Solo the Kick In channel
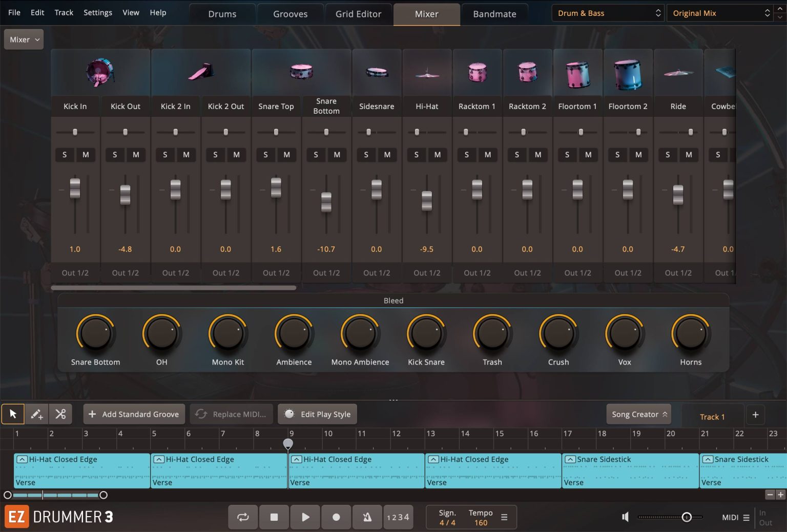This screenshot has width=787, height=532. tap(65, 155)
